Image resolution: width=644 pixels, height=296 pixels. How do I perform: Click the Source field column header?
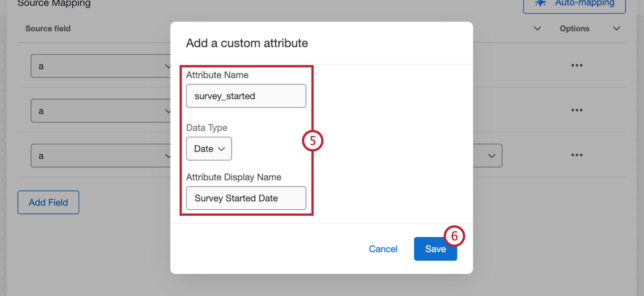(48, 29)
